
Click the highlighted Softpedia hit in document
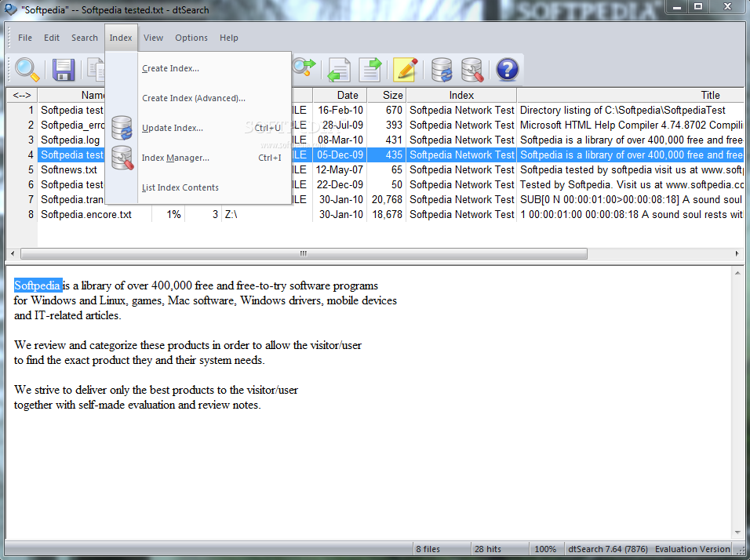tap(38, 285)
